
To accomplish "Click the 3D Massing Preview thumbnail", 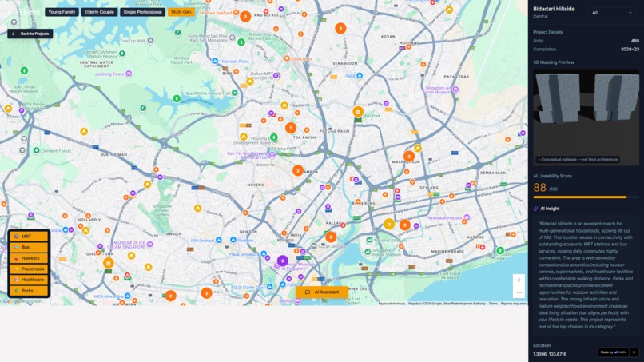I will pyautogui.click(x=586, y=117).
